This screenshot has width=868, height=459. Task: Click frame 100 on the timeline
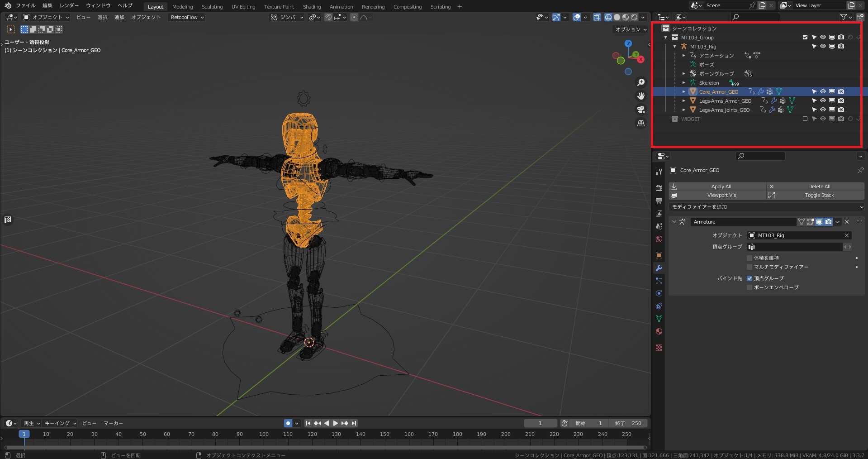(264, 434)
